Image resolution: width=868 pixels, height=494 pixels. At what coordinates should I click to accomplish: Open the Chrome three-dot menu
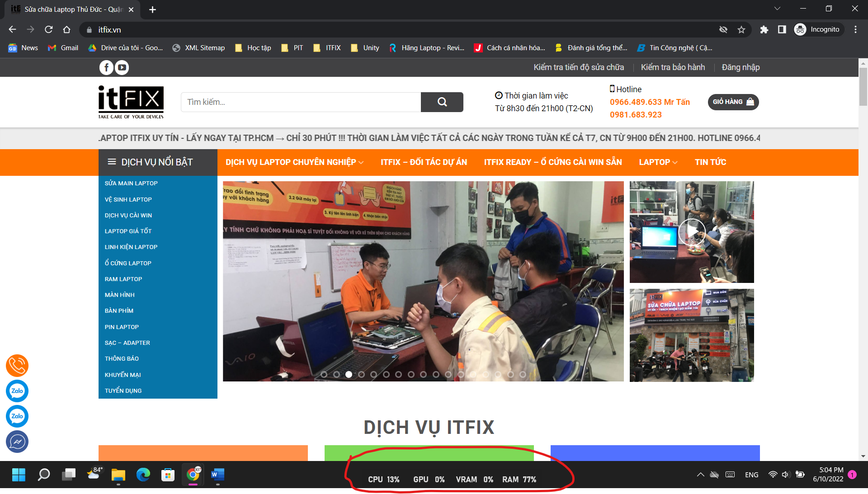pyautogui.click(x=855, y=29)
